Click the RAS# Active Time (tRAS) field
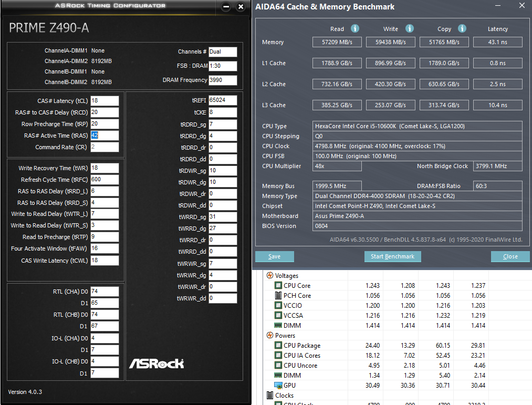This screenshot has height=405, width=532. (105, 136)
